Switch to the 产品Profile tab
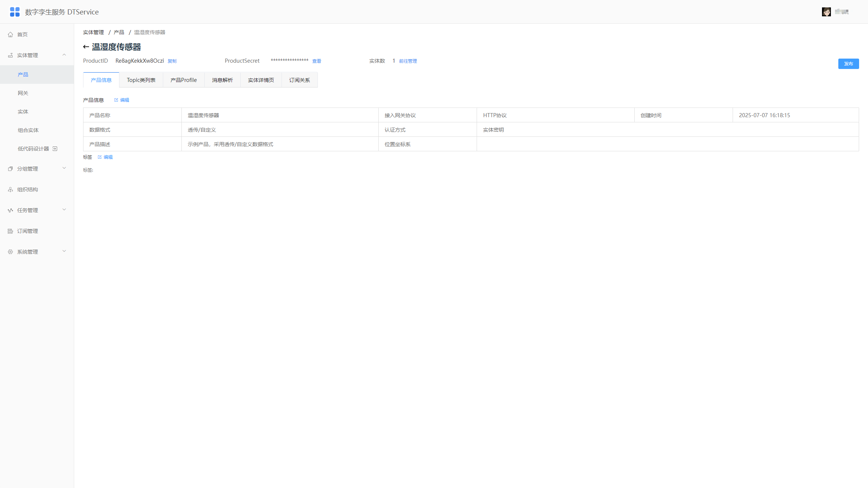868x488 pixels. (x=184, y=80)
